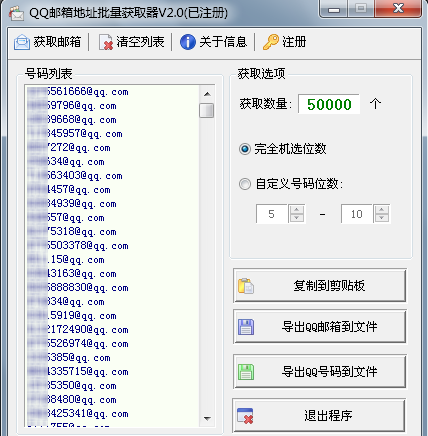Increase the minimum digits spinner value

(297, 210)
